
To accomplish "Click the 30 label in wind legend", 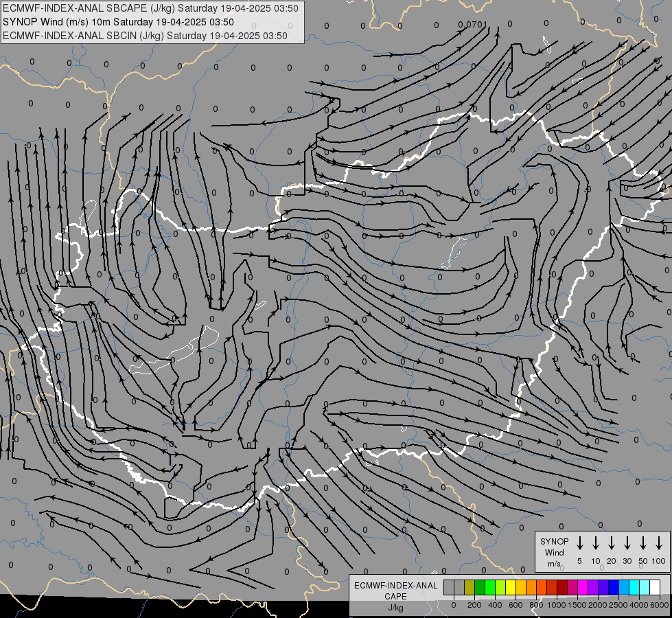I will coord(627,561).
